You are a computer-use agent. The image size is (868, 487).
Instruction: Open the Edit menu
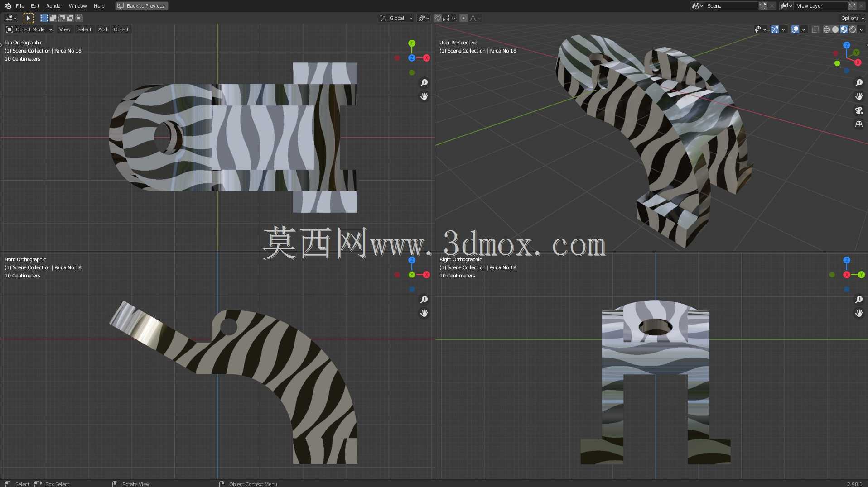35,6
